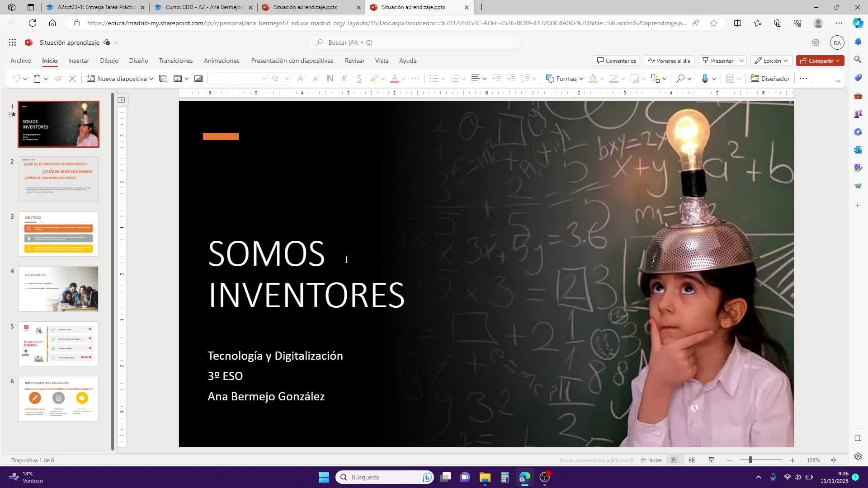The height and width of the screenshot is (488, 868).
Task: Select slide 4 Organización thumbnail
Action: 58,289
